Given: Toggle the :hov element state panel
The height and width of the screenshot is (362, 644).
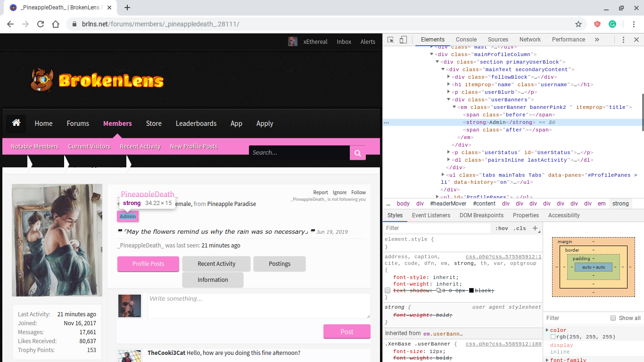Looking at the screenshot, I should point(502,228).
